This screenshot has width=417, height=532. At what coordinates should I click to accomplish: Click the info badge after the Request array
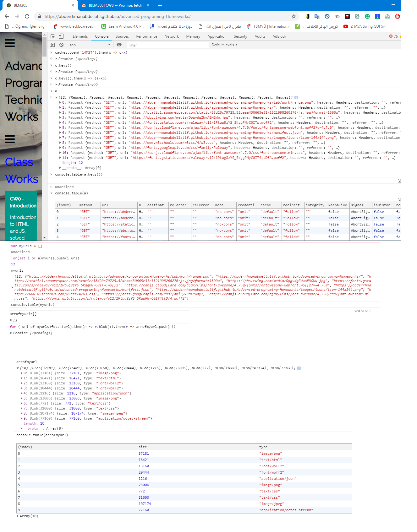pyautogui.click(x=296, y=98)
